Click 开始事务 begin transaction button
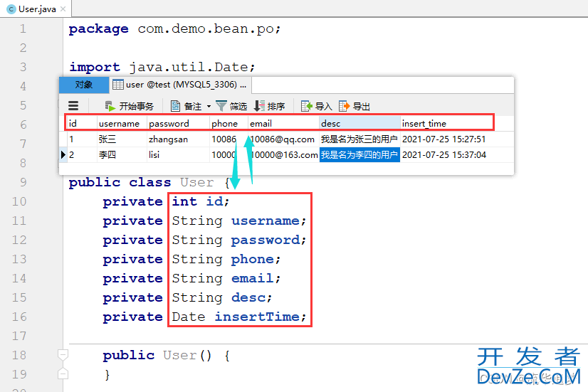Viewport: 588px width, 392px height. point(130,107)
